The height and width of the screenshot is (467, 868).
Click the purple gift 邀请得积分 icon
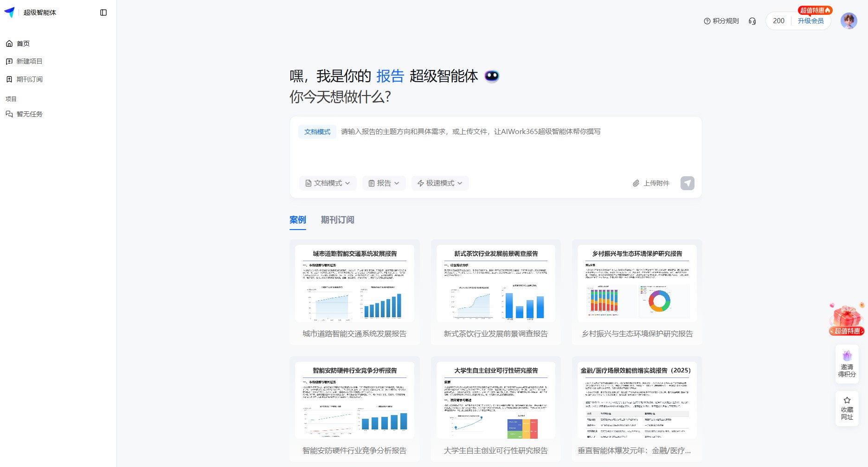[847, 356]
